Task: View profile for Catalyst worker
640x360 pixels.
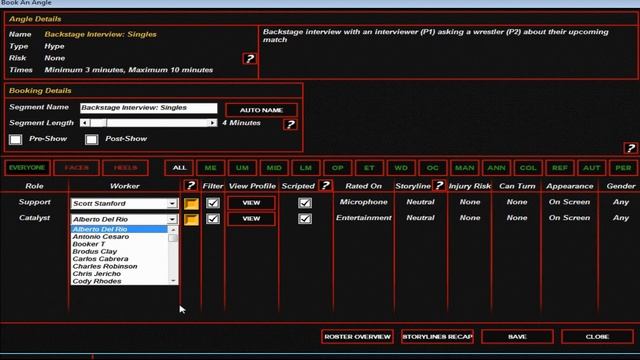Action: (x=251, y=219)
